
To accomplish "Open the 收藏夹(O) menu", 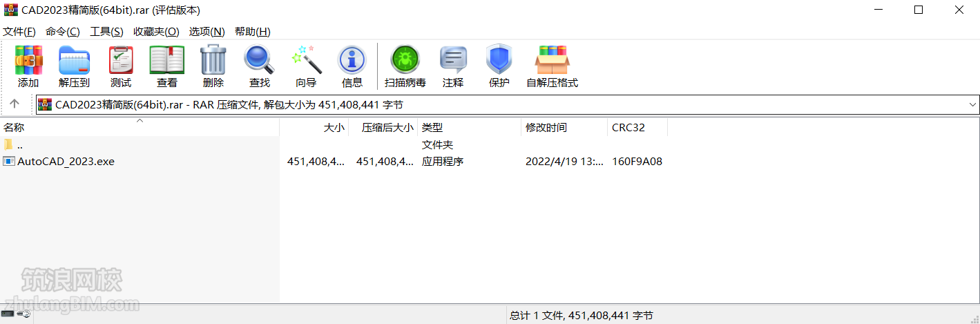I will point(156,32).
